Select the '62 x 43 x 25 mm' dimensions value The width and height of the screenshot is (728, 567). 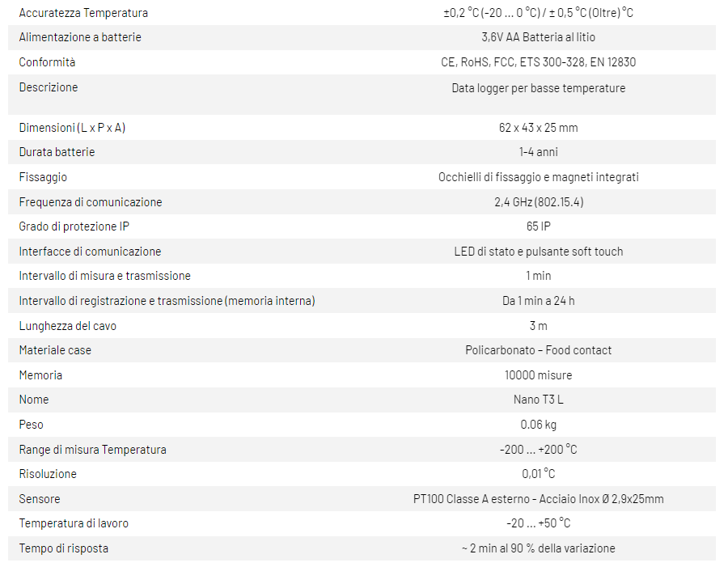[538, 128]
